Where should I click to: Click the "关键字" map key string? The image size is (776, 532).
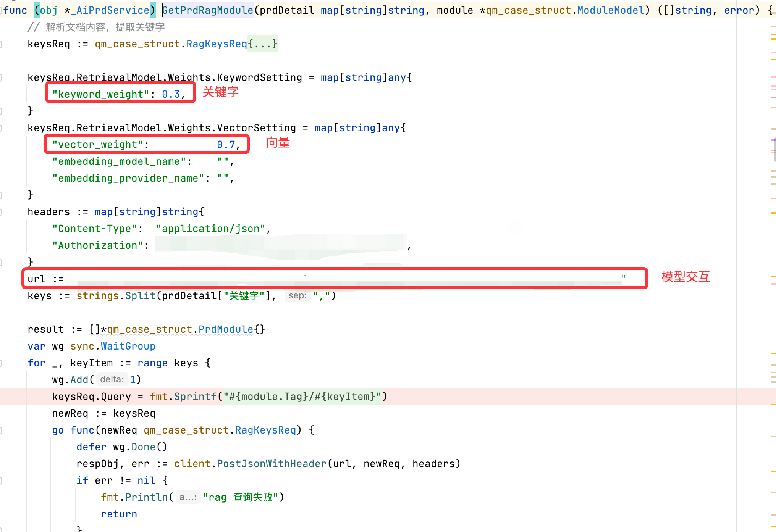(244, 296)
